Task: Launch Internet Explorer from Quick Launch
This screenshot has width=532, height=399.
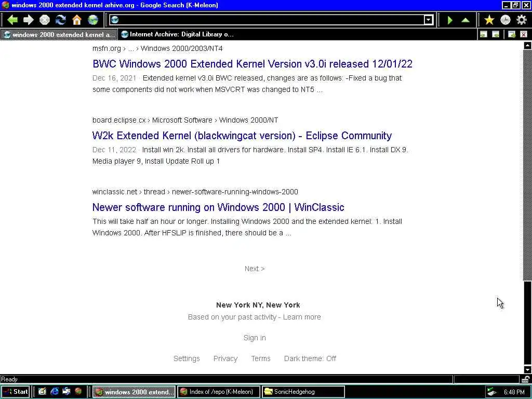Action: click(54, 392)
